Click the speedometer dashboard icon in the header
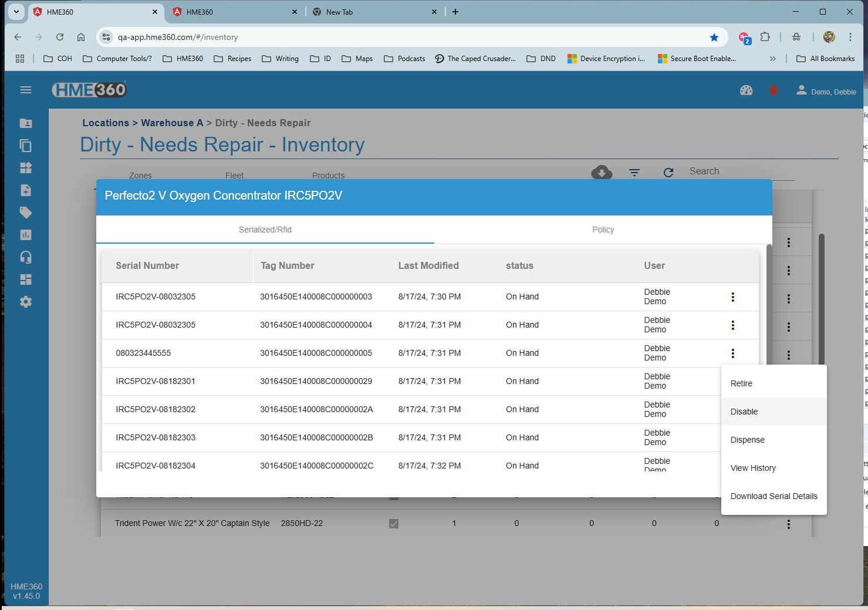868x610 pixels. pos(746,90)
